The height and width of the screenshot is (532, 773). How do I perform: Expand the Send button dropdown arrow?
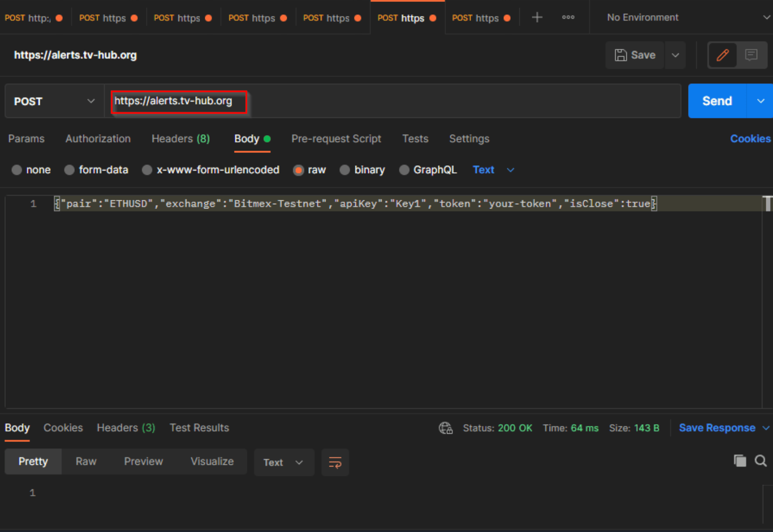(760, 101)
